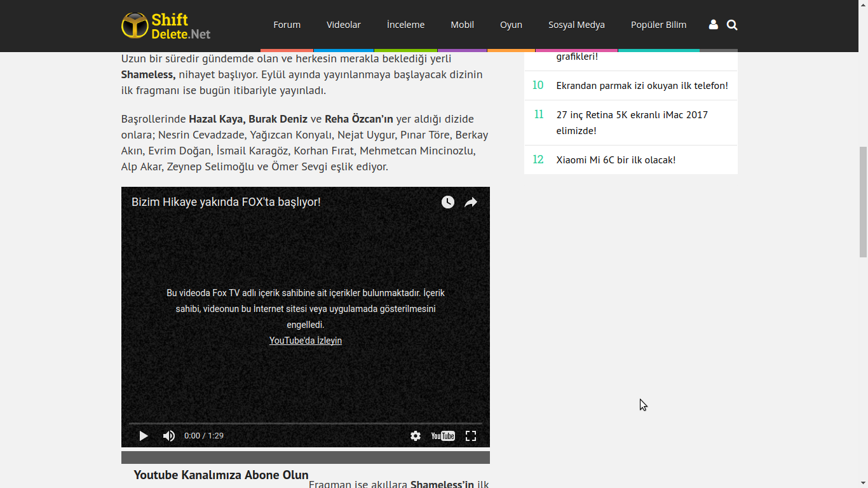Open the Sosyal Medya menu item
The image size is (868, 488).
click(577, 25)
